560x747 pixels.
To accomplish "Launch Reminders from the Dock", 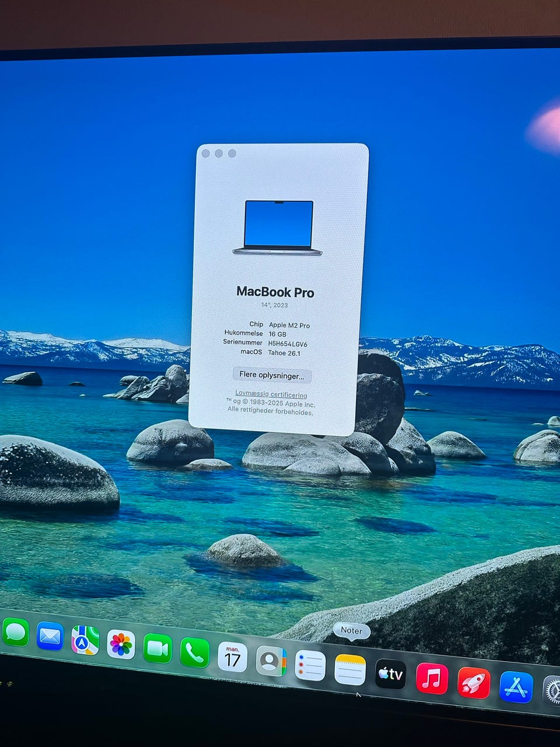I will coord(310,665).
